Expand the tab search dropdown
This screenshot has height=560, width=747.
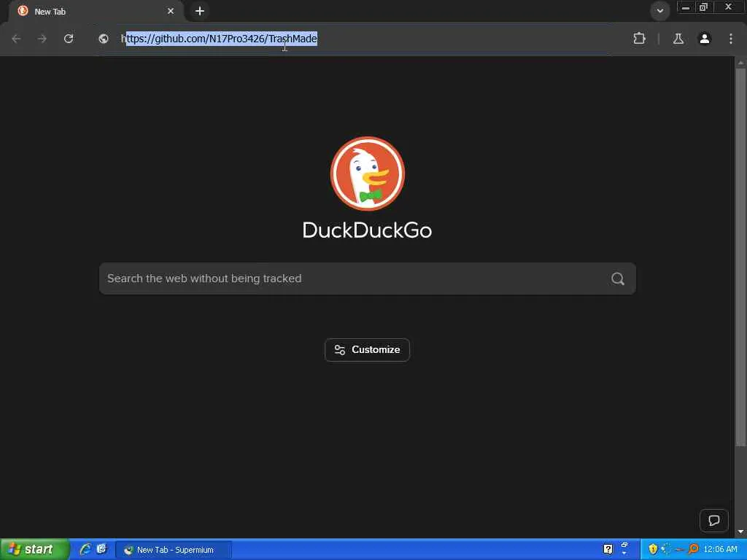659,11
